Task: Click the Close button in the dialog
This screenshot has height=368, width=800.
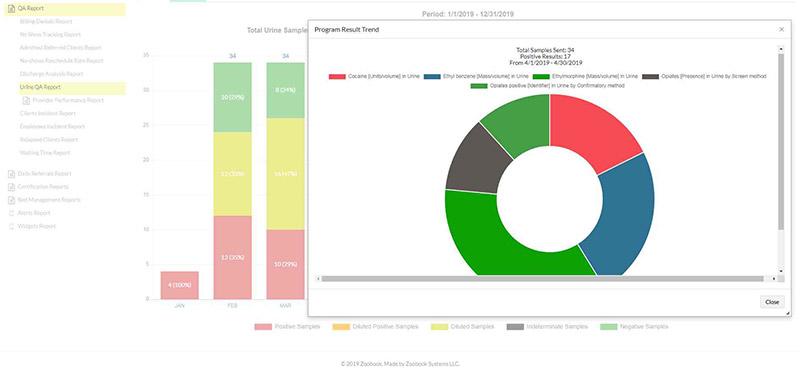Action: [772, 302]
